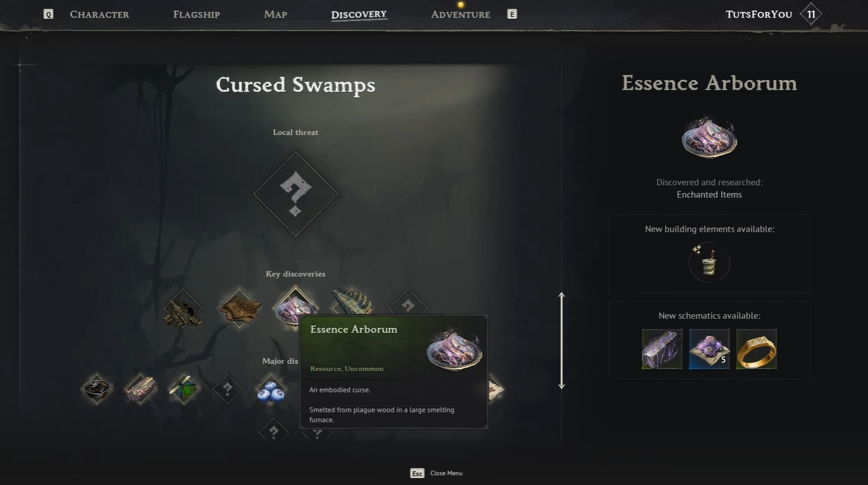The width and height of the screenshot is (868, 485).
Task: Select the black tar bowl discovery
Action: coord(97,390)
